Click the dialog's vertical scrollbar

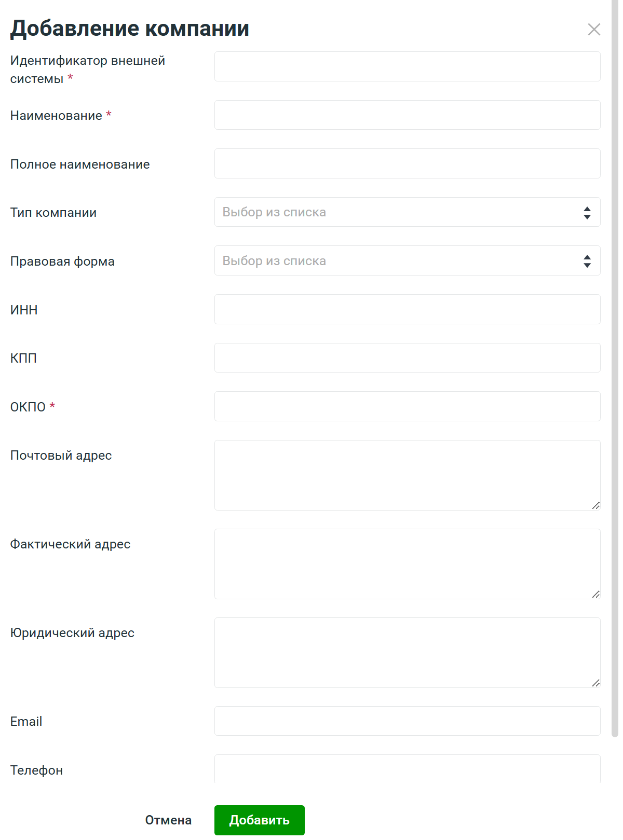click(x=615, y=363)
